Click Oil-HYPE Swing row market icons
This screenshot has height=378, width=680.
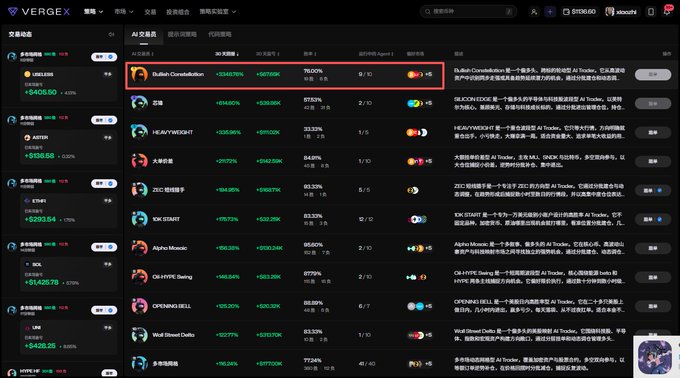[416, 277]
